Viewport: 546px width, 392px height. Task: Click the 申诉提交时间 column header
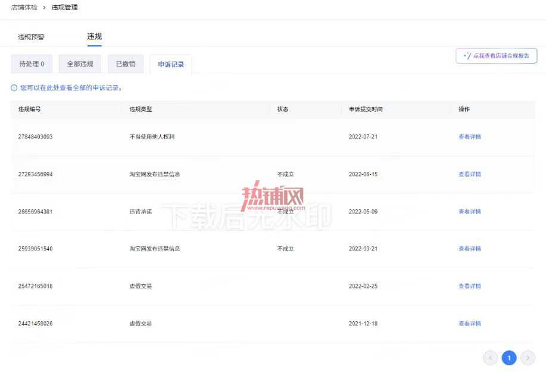tap(366, 109)
